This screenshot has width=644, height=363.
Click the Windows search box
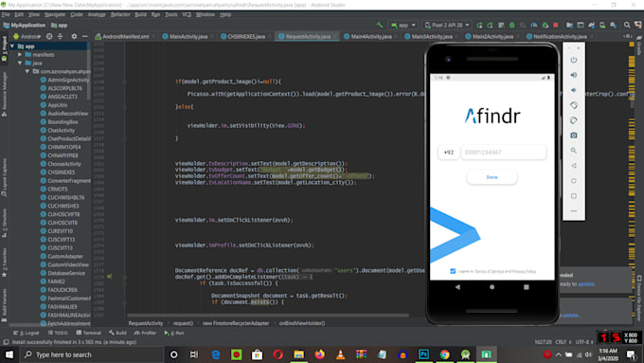click(x=91, y=354)
